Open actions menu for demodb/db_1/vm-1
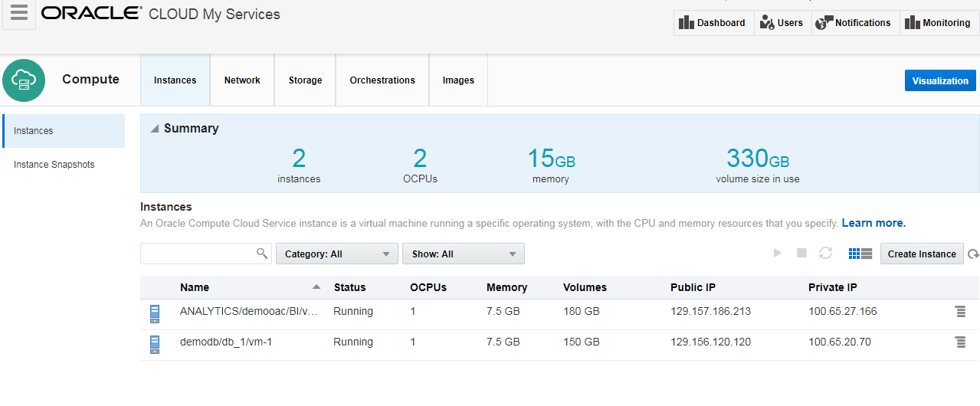This screenshot has width=980, height=406. 960,342
